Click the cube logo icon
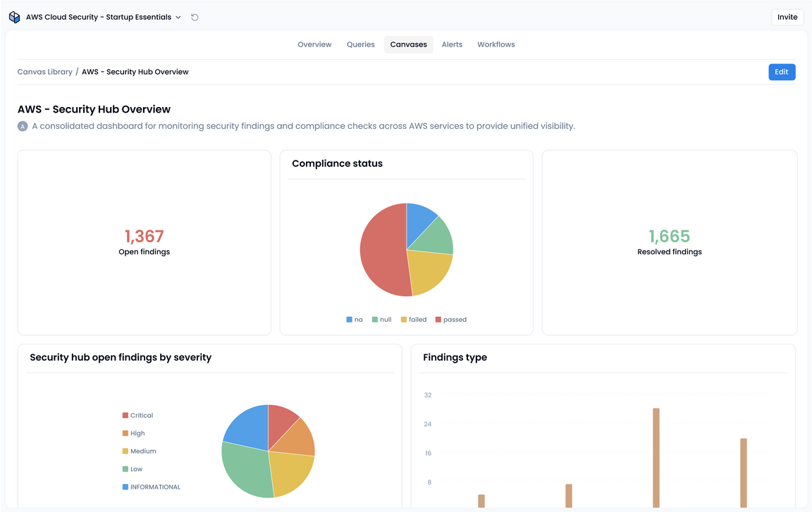 point(15,17)
